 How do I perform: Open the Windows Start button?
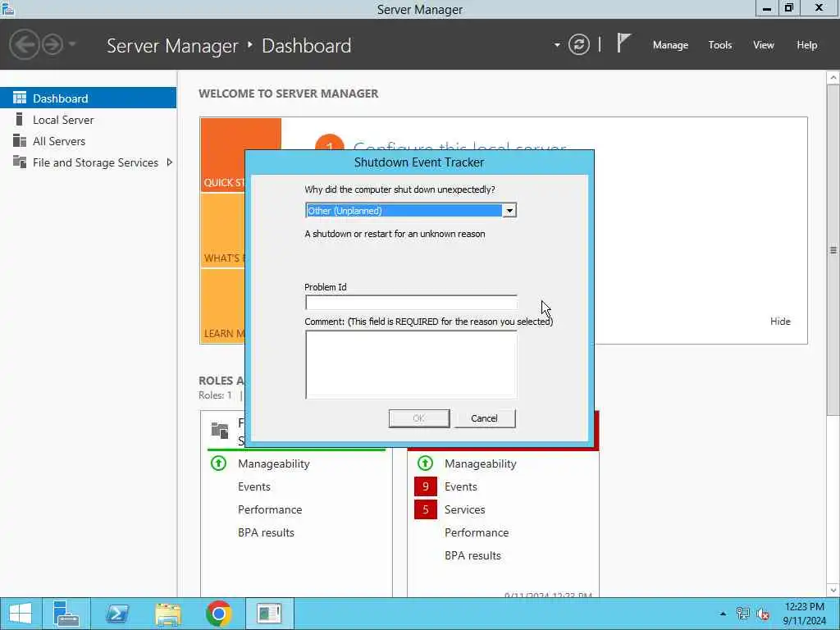pos(21,614)
